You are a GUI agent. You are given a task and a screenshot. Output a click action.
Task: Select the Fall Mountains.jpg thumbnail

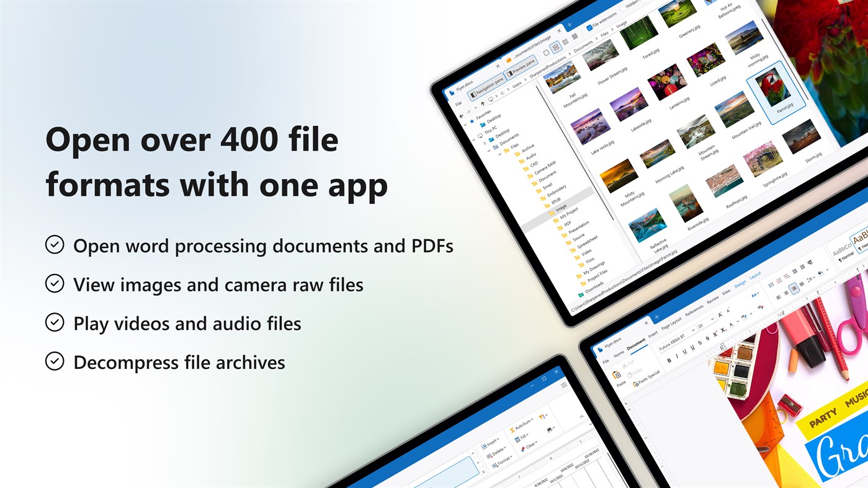[x=563, y=79]
